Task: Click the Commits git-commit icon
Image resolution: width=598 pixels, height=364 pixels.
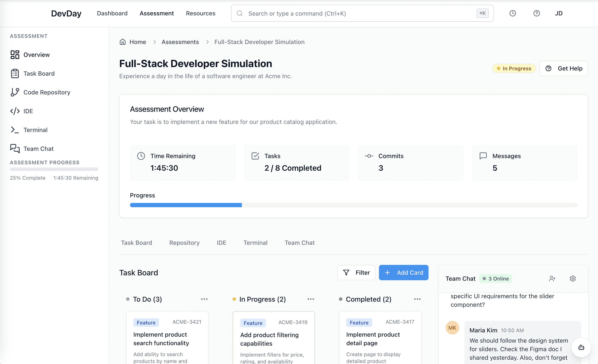Action: 369,156
